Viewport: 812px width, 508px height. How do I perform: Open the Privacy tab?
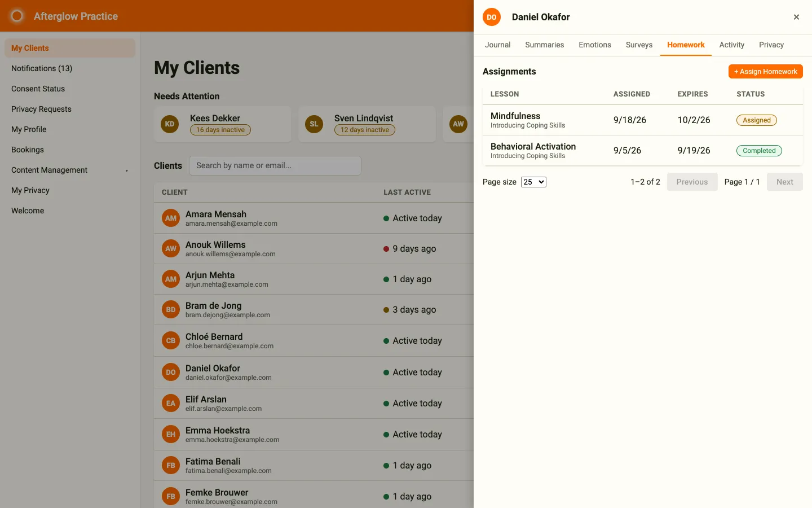point(771,45)
